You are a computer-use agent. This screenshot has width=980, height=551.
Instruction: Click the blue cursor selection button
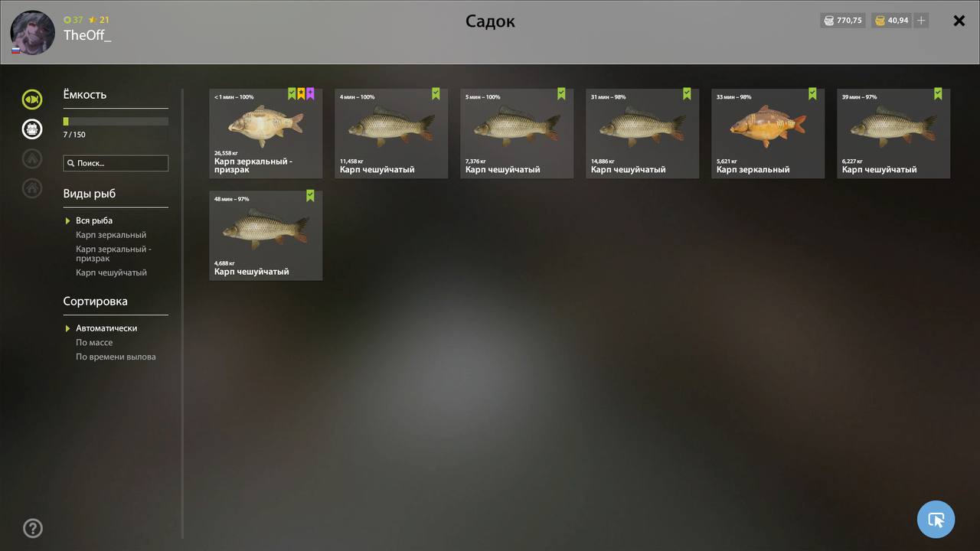936,520
